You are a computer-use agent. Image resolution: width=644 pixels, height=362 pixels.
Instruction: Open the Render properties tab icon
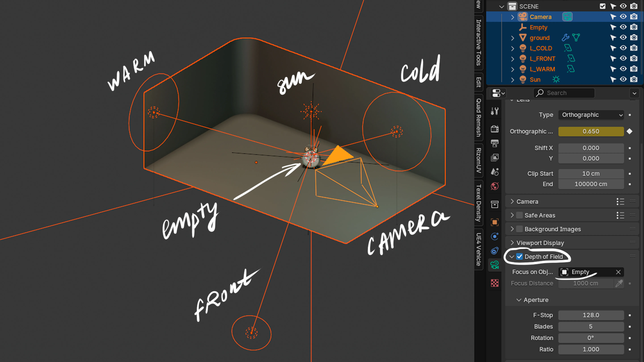click(x=495, y=129)
